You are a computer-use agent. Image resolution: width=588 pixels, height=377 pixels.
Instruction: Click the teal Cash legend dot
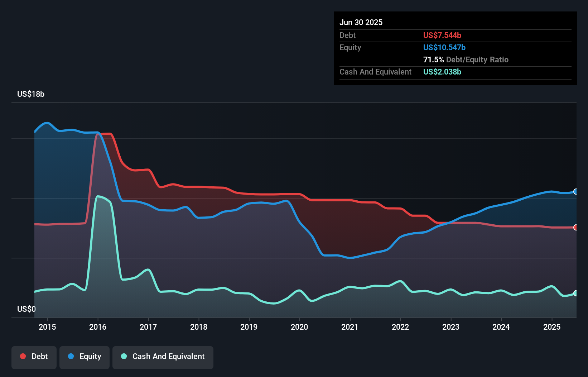pos(124,356)
